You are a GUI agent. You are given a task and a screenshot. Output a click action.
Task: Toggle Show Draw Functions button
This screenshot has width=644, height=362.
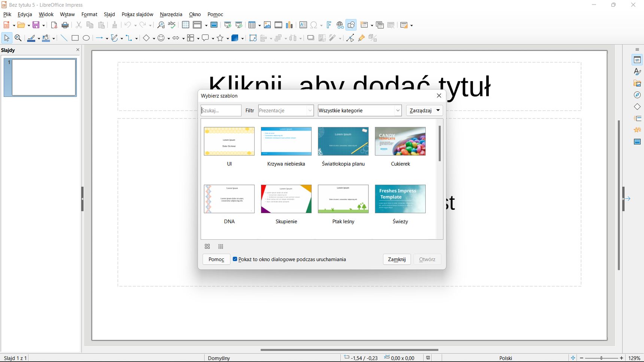coord(351,25)
